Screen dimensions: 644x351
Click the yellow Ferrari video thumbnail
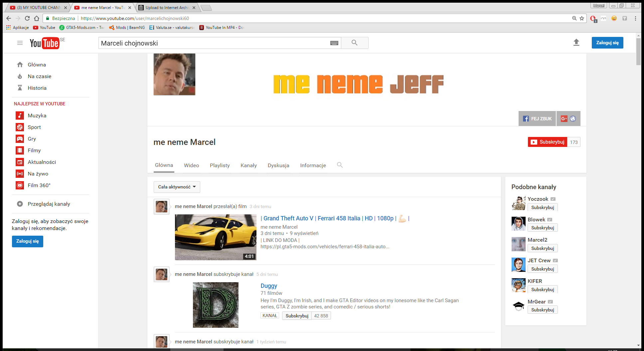(216, 237)
